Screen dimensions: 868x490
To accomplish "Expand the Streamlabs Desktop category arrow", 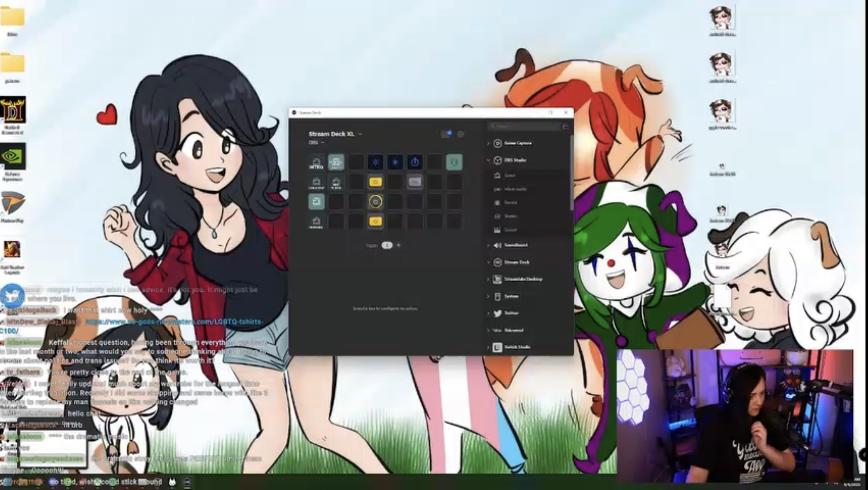I will click(488, 279).
